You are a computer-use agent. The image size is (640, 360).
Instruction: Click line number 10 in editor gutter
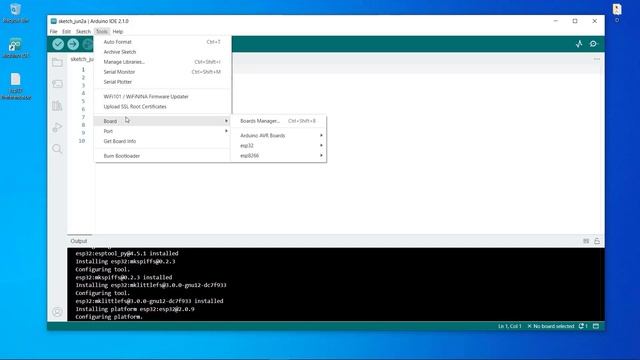tap(82, 141)
